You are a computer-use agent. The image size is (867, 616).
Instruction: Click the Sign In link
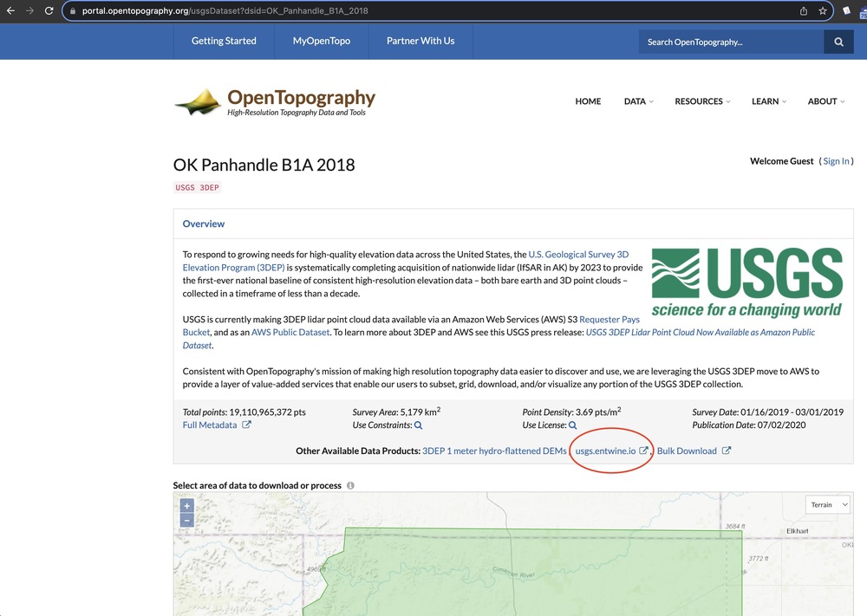pyautogui.click(x=836, y=161)
